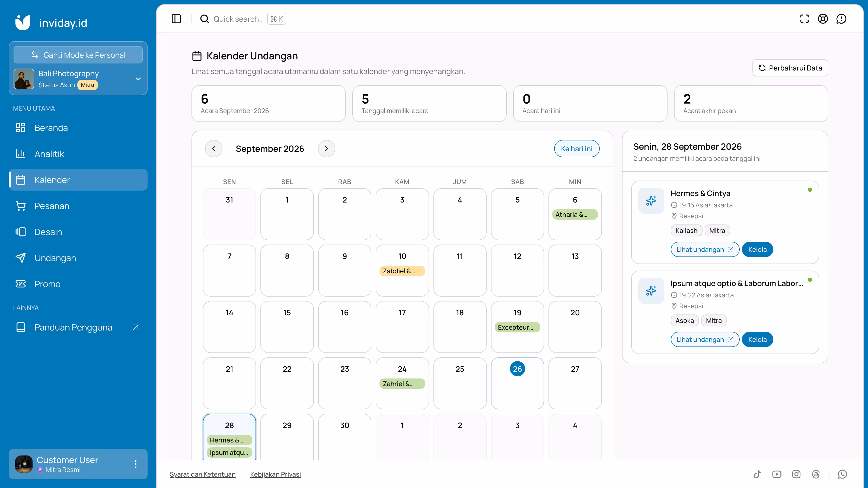Screen dimensions: 868x488
Task: Select the Zabdiel event on September 10
Action: (402, 271)
